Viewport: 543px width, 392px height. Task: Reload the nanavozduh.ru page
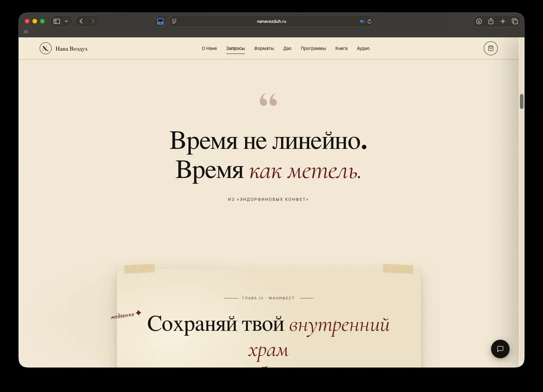click(369, 21)
